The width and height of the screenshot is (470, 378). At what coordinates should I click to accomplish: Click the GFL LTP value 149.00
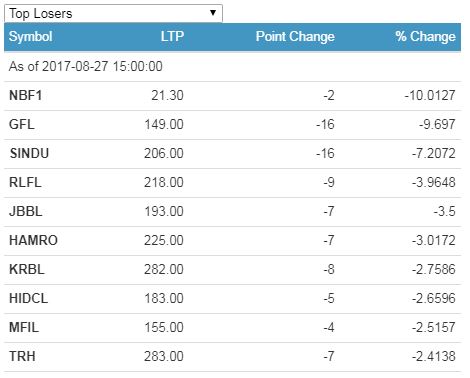tap(164, 125)
